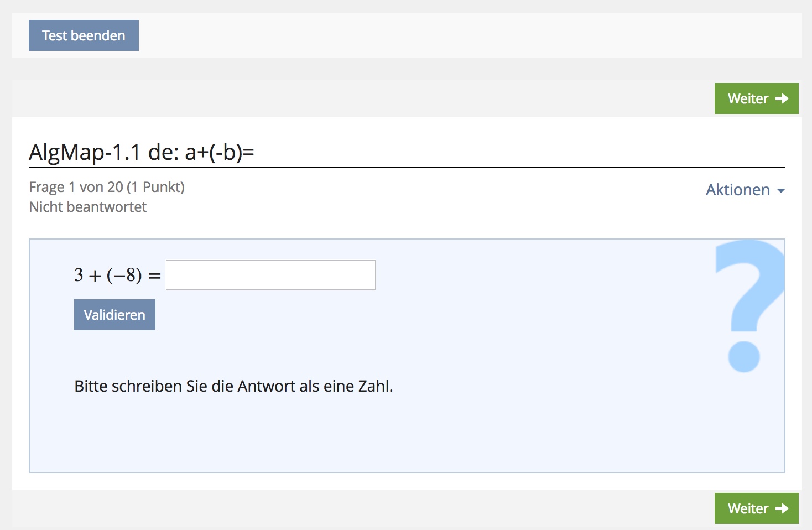The width and height of the screenshot is (812, 530).
Task: Click the caret arrow beside Aktionen
Action: (x=781, y=191)
